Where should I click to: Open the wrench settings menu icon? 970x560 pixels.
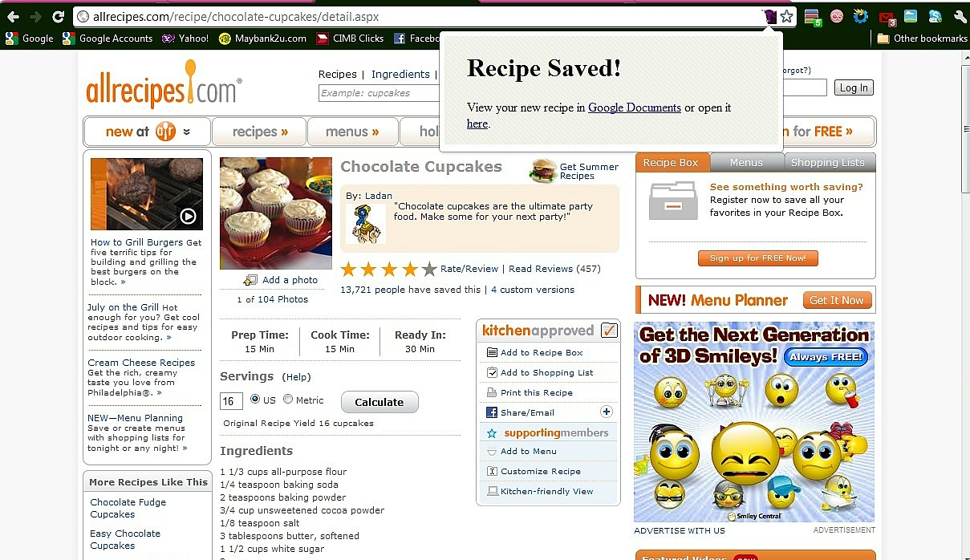[x=960, y=16]
